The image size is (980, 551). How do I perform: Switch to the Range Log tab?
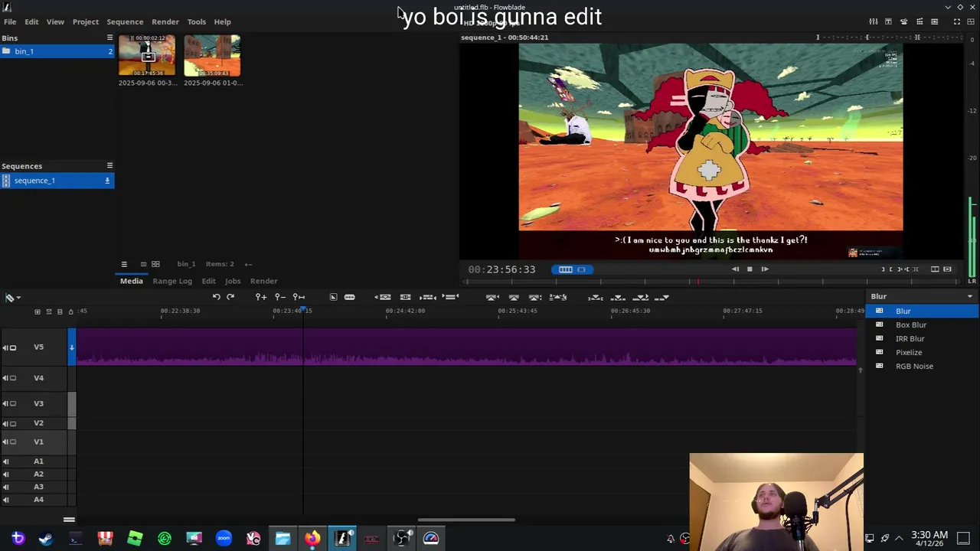(x=172, y=281)
